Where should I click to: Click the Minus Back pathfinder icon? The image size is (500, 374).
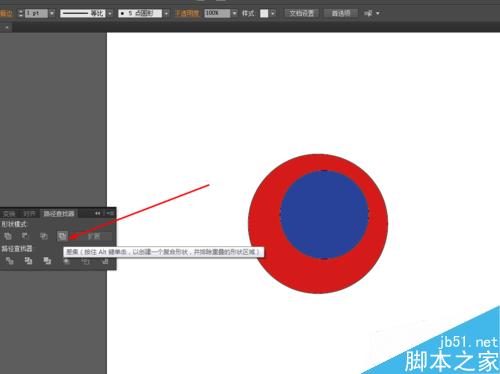(105, 261)
